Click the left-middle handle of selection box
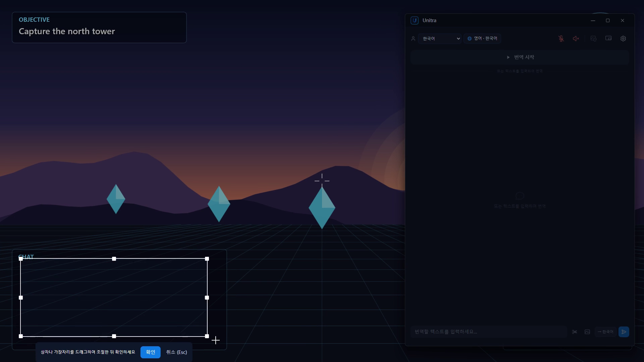644x362 pixels. click(21, 298)
